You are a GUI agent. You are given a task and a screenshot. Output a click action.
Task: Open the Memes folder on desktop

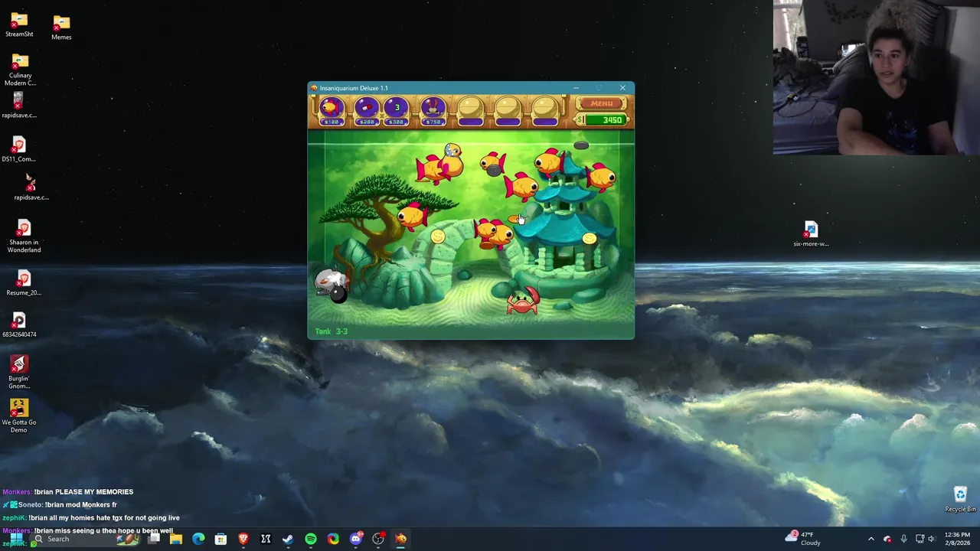click(61, 28)
